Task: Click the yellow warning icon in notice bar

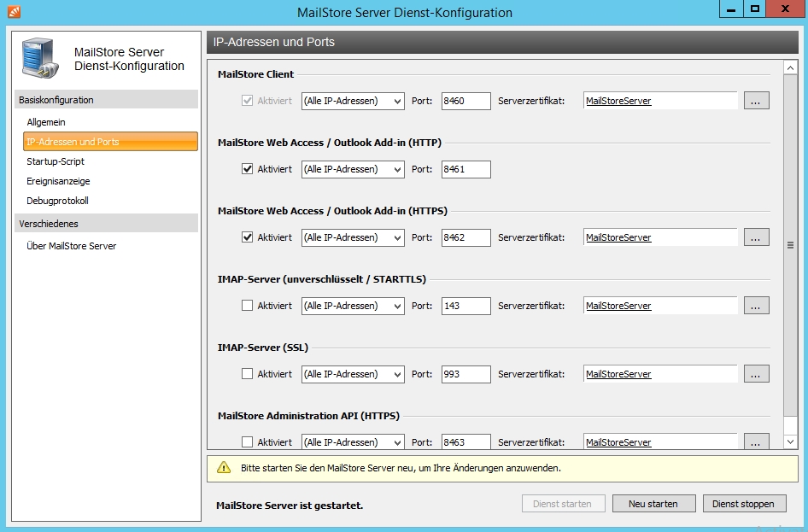Action: (x=224, y=468)
